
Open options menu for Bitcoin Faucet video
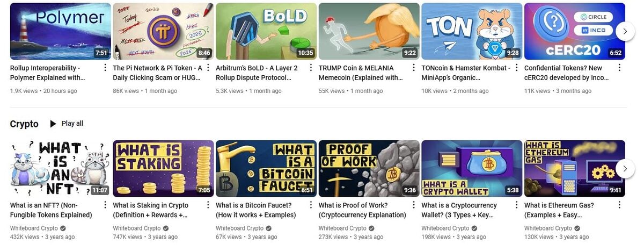coord(311,205)
